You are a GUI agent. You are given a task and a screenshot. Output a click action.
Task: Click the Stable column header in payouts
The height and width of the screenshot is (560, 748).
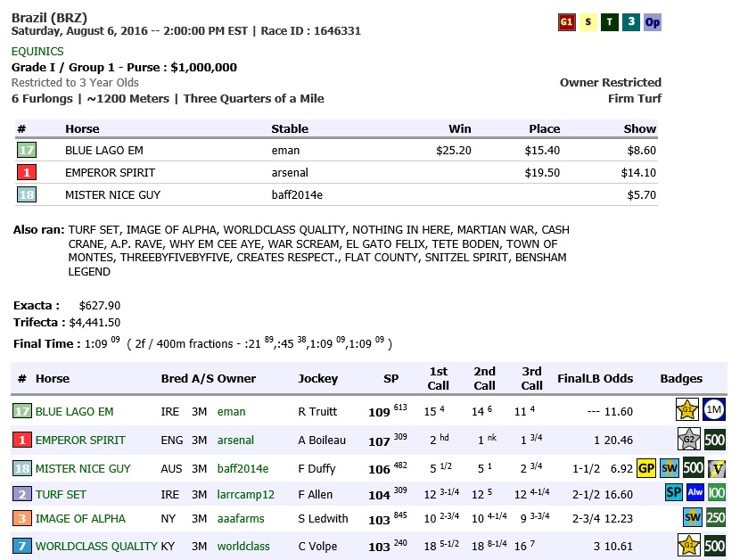(x=290, y=128)
